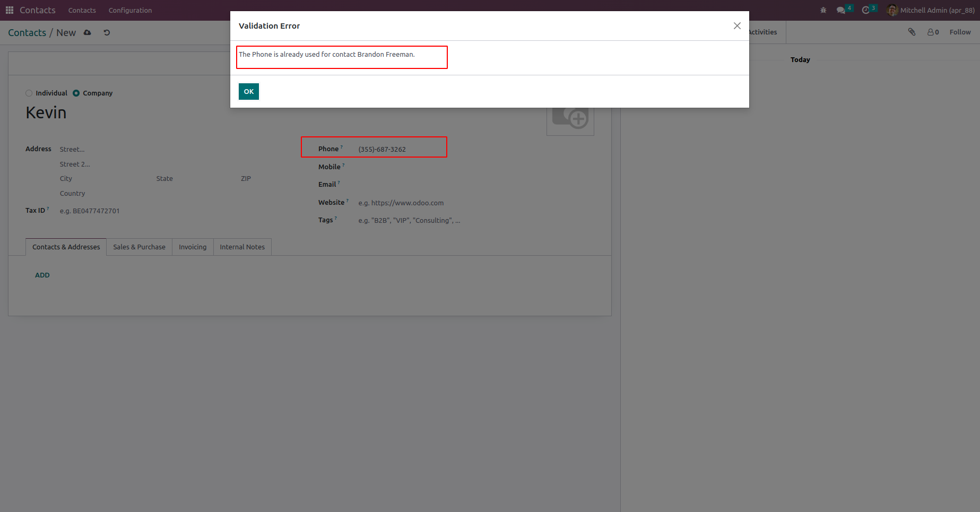Click the Phone field value

click(x=382, y=149)
